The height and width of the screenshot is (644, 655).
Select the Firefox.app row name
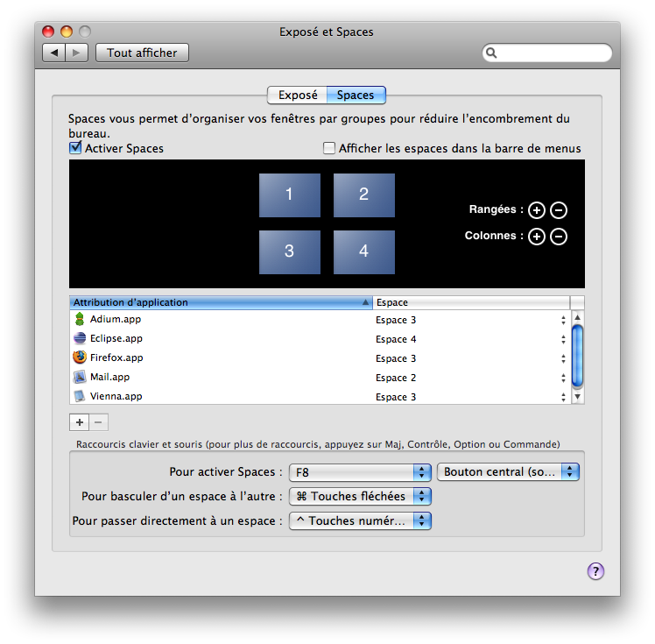(116, 357)
